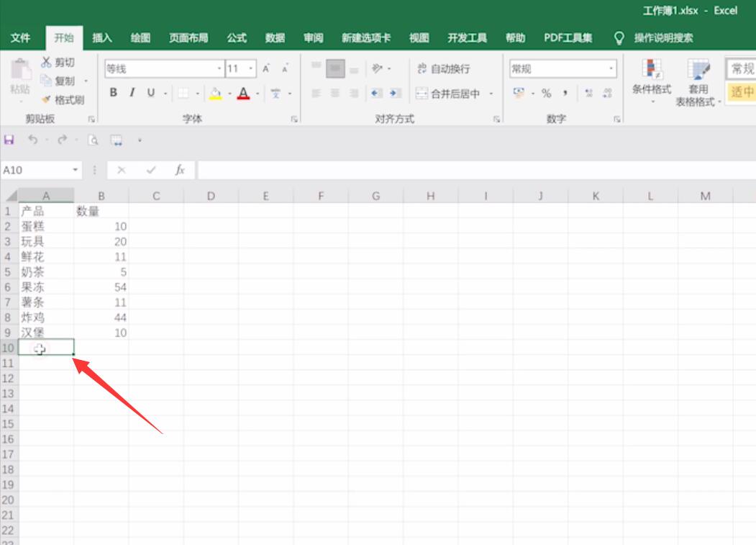Switch to the 页面布局 tab
Viewport: 756px width, 545px height.
pos(188,38)
